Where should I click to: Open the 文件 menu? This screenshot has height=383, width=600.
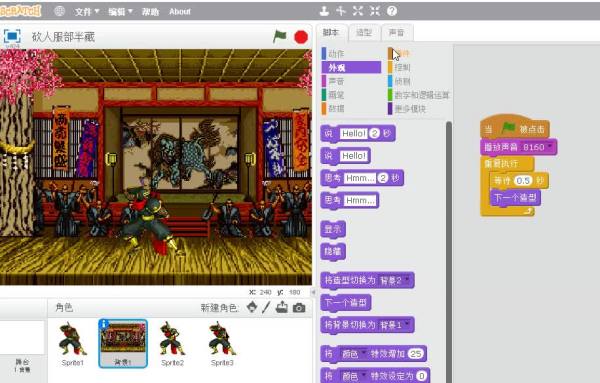86,12
